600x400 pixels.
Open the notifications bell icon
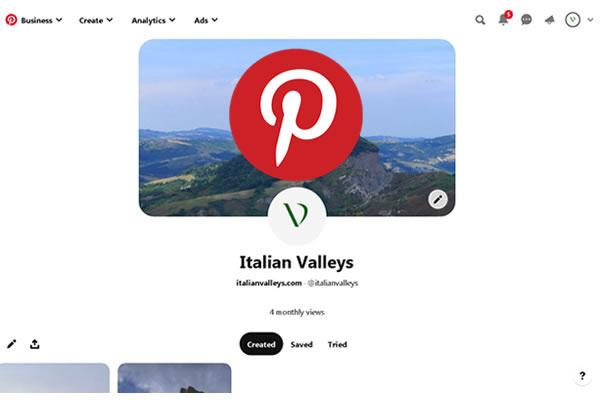504,20
